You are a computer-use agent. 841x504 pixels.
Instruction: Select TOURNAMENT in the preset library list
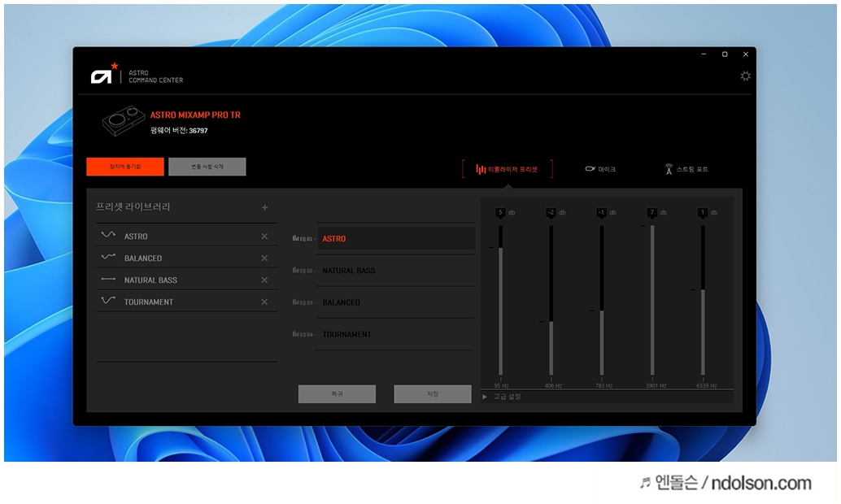coord(186,302)
